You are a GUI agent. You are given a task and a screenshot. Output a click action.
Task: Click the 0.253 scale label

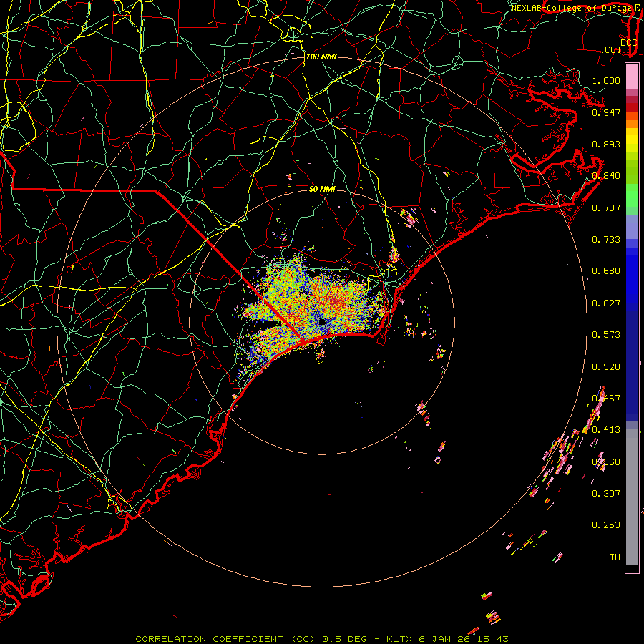606,525
